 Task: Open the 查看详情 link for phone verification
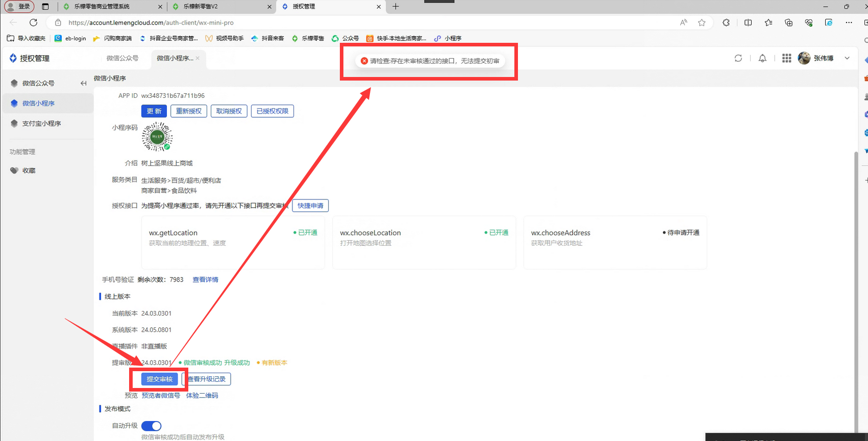click(205, 279)
